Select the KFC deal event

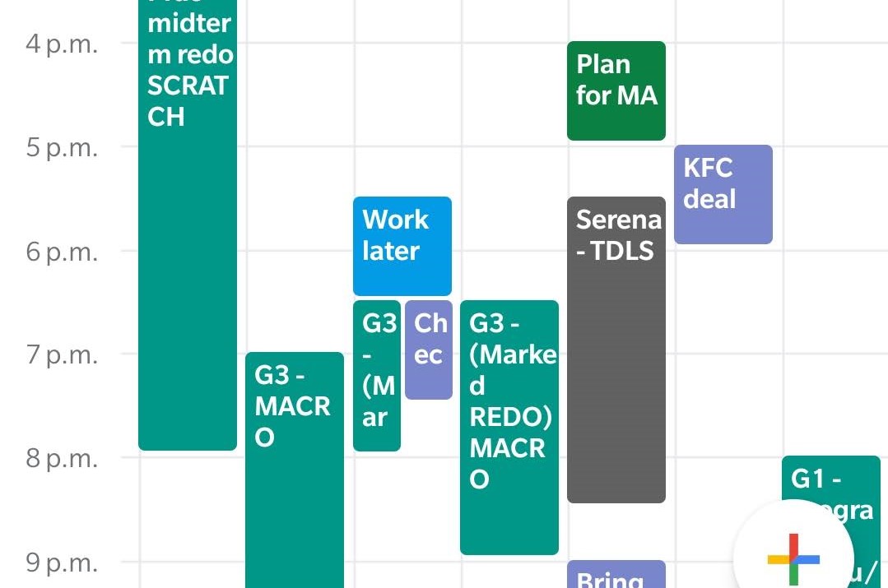point(723,194)
